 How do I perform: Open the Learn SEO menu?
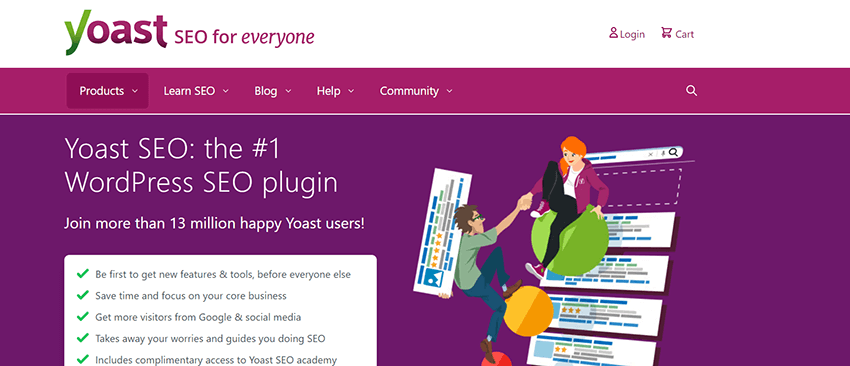point(196,91)
